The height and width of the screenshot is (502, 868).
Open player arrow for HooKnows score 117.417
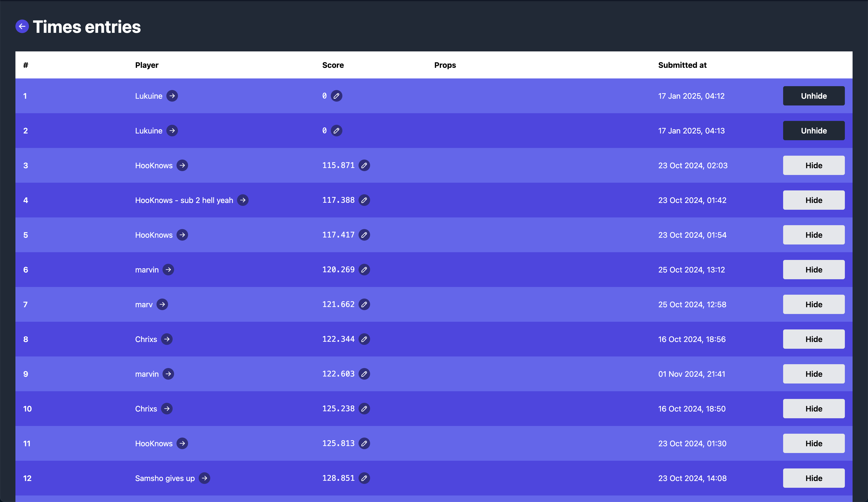point(182,235)
